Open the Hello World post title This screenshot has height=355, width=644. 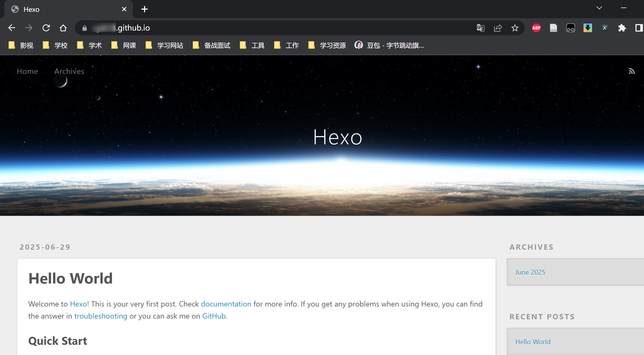[70, 278]
